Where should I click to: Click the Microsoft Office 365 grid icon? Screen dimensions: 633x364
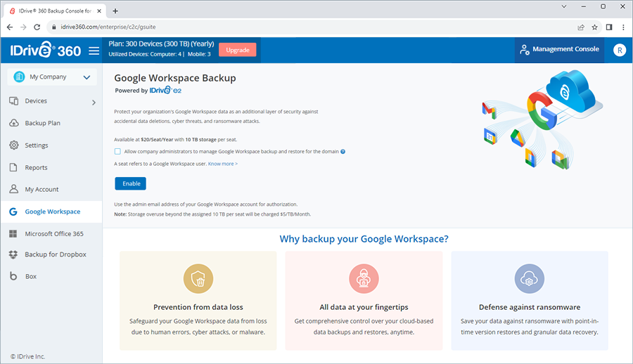13,234
